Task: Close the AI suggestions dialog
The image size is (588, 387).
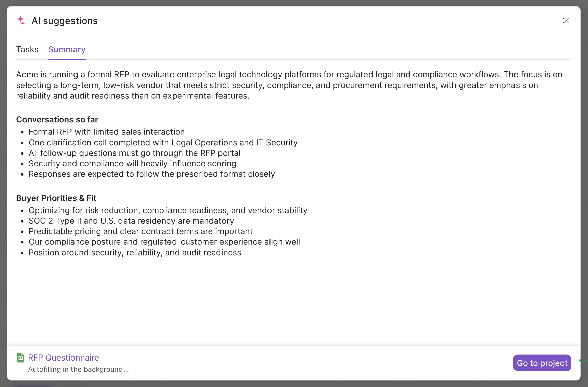Action: [x=566, y=21]
